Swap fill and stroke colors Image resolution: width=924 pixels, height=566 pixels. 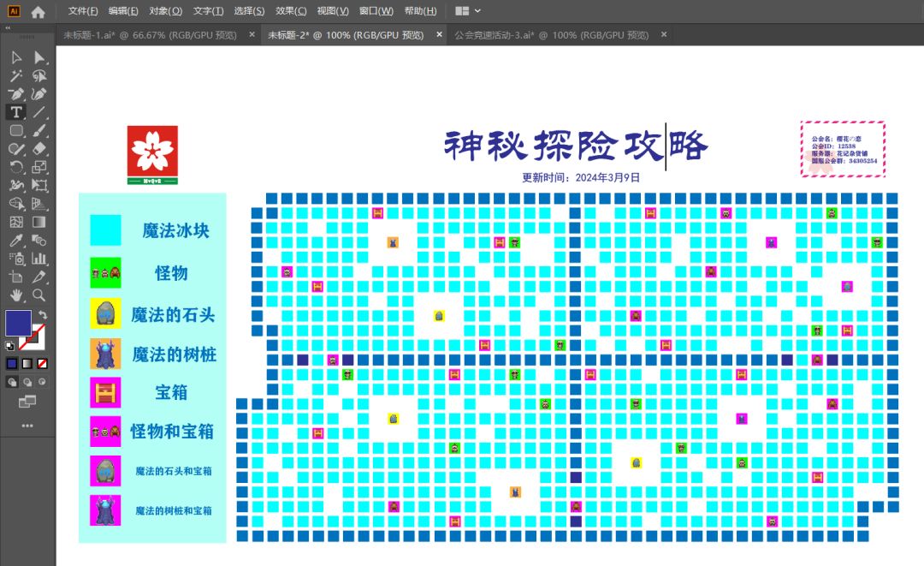tap(43, 315)
